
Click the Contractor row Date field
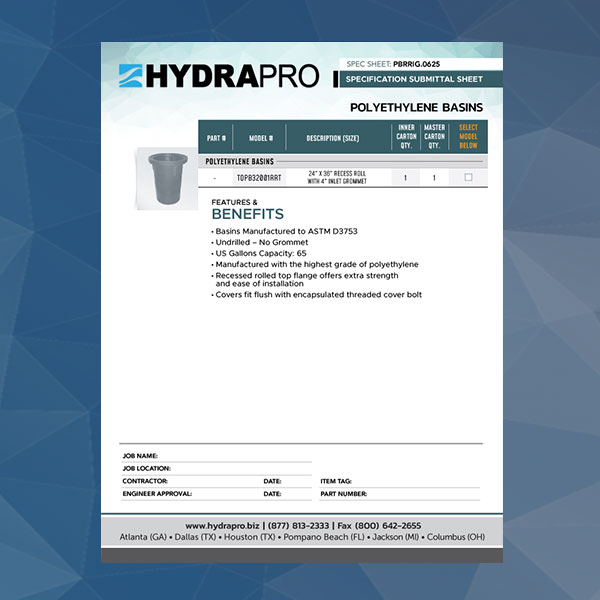pos(287,481)
